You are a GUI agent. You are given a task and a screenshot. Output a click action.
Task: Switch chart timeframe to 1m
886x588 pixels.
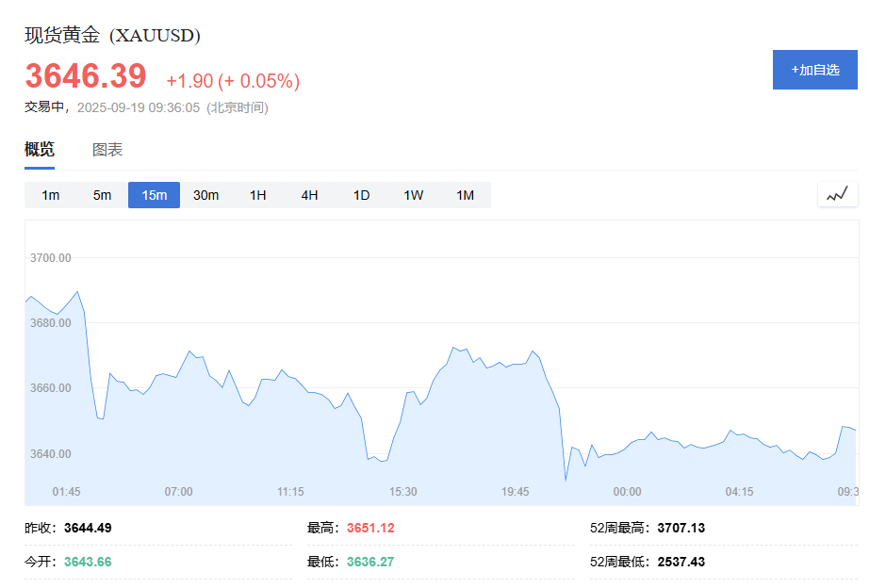click(50, 194)
